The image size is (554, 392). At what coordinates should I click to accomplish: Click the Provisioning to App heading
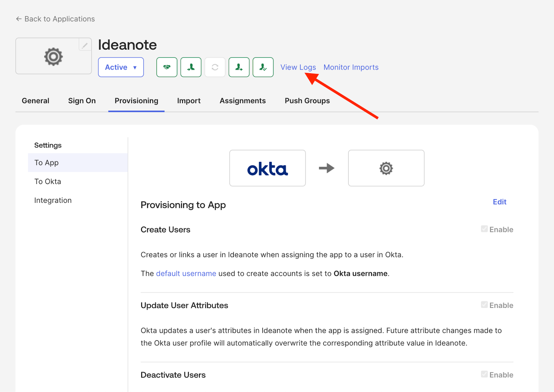(183, 205)
